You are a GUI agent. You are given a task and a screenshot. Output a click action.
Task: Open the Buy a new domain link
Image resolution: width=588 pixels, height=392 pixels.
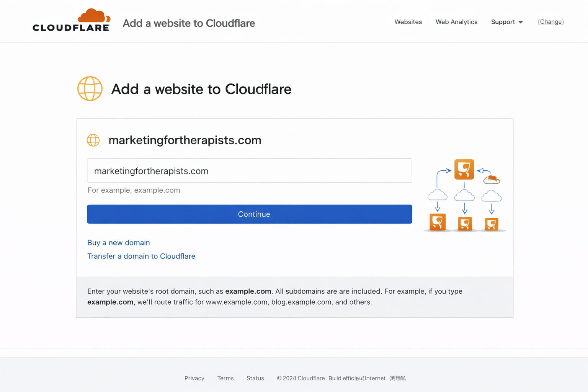[x=118, y=242]
